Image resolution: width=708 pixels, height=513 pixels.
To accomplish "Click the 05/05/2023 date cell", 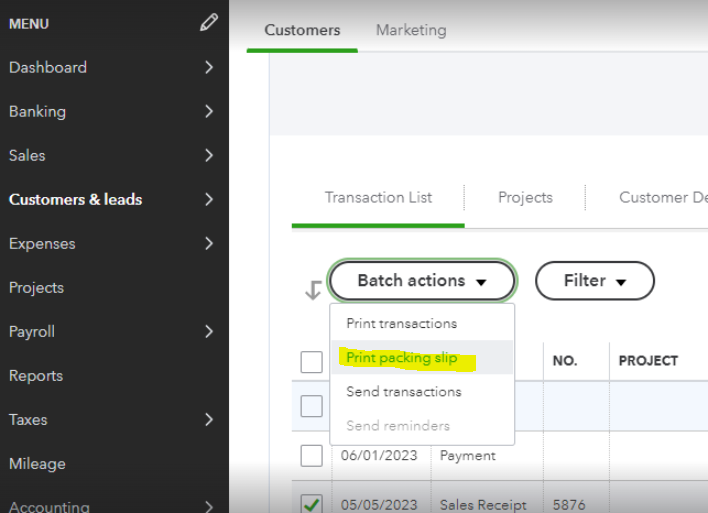I will pyautogui.click(x=379, y=504).
